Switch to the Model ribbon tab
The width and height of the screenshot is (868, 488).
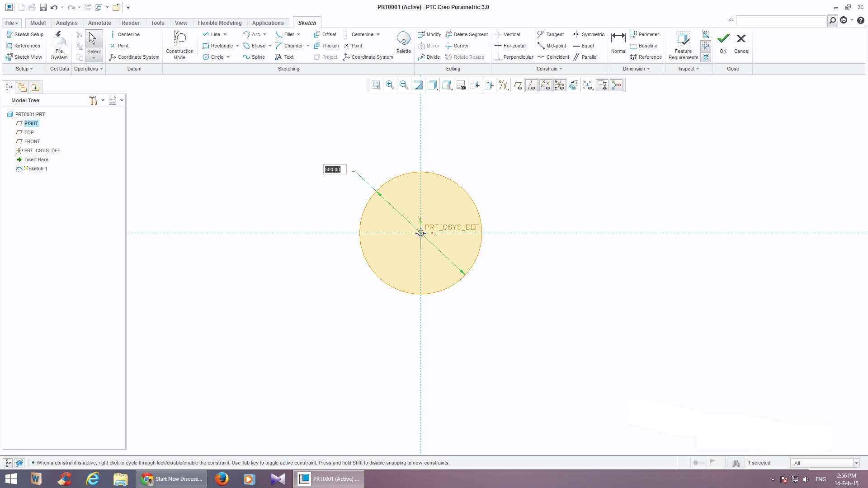[x=38, y=23]
